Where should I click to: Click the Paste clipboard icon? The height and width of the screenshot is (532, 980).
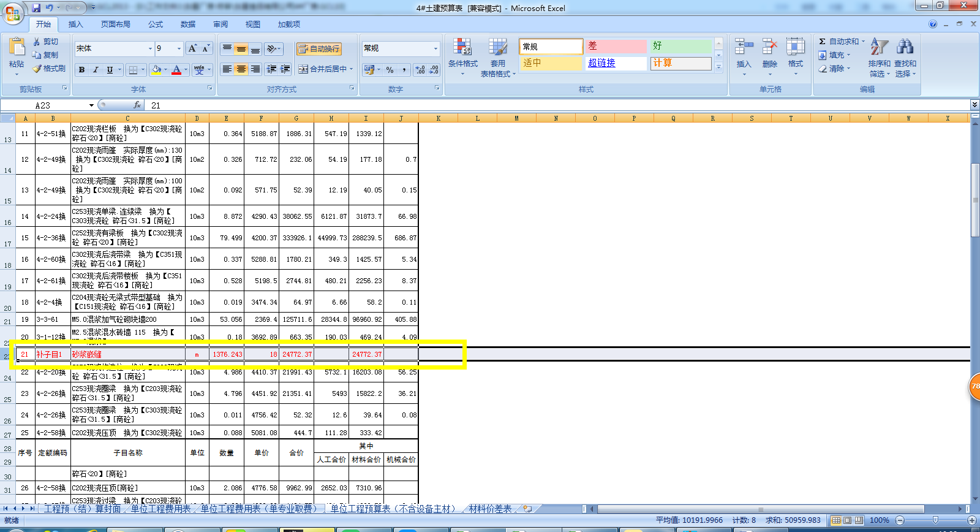pyautogui.click(x=17, y=48)
